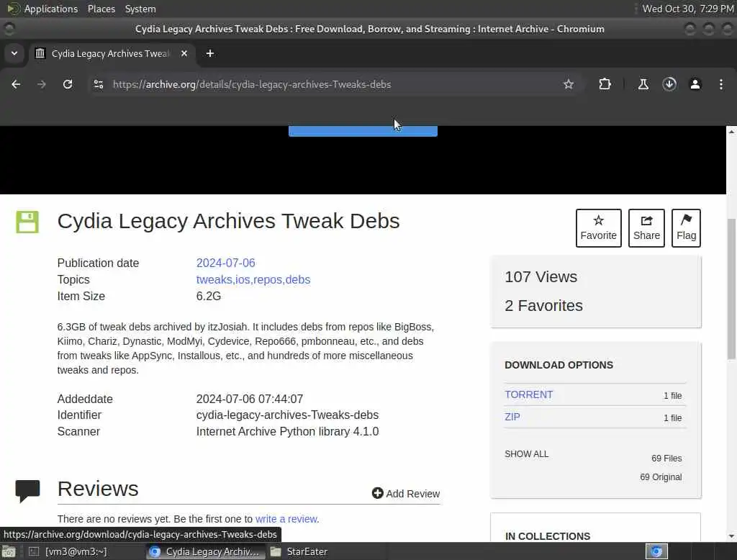Open the write a review link
This screenshot has width=737, height=560.
(x=286, y=519)
